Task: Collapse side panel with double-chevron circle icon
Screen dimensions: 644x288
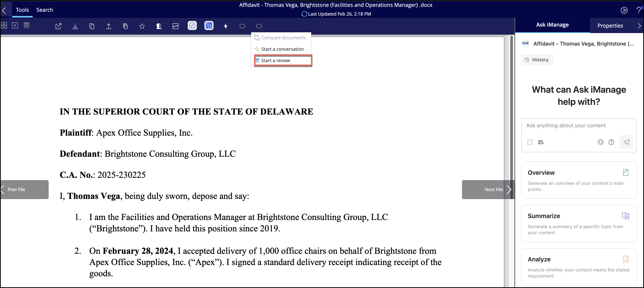Action: click(x=624, y=10)
